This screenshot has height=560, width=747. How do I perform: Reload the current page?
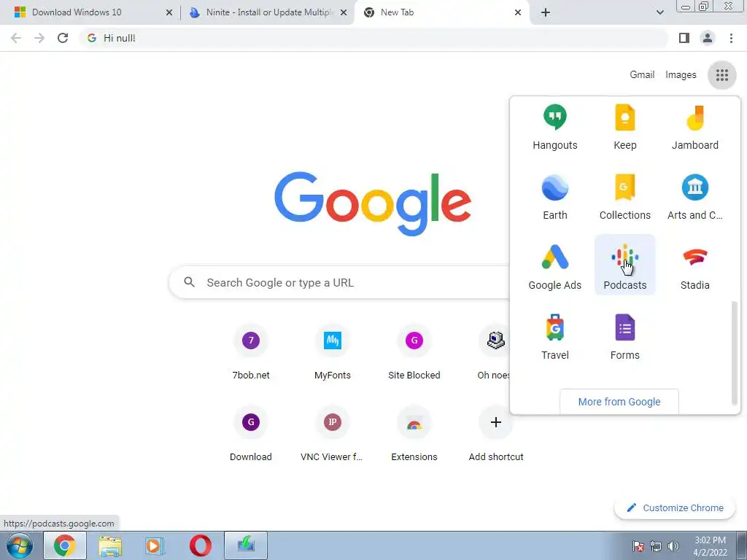pyautogui.click(x=63, y=38)
